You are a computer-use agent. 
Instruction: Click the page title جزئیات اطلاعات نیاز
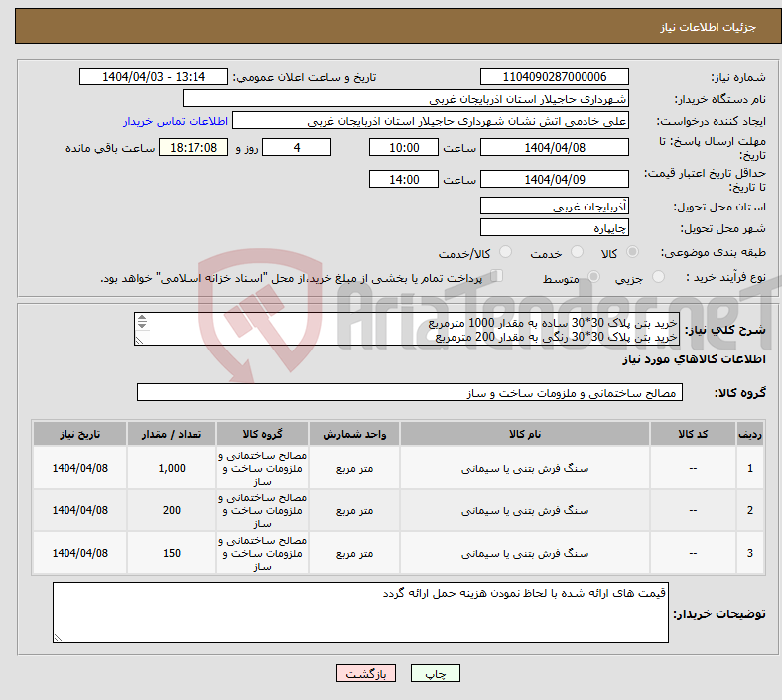[709, 27]
